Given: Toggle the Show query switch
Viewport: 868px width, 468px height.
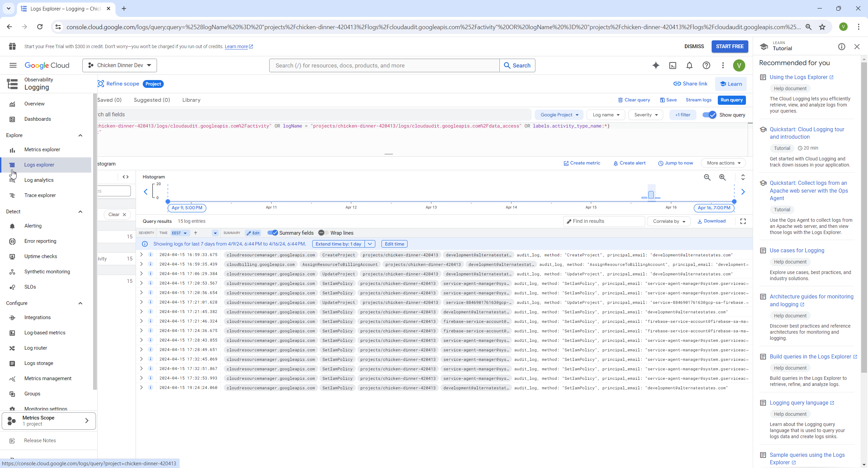Looking at the screenshot, I should (709, 115).
